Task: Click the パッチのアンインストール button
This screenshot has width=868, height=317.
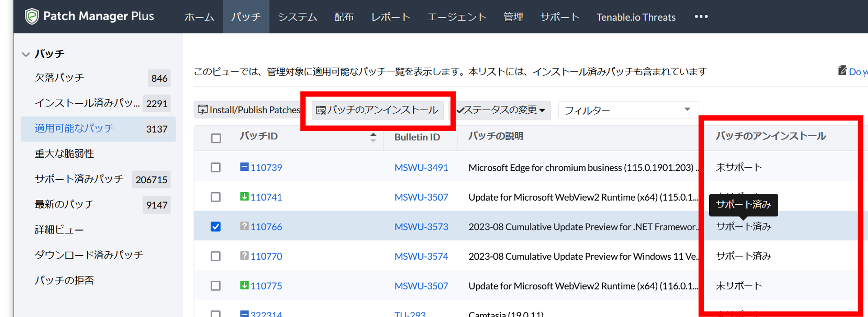Action: point(377,110)
